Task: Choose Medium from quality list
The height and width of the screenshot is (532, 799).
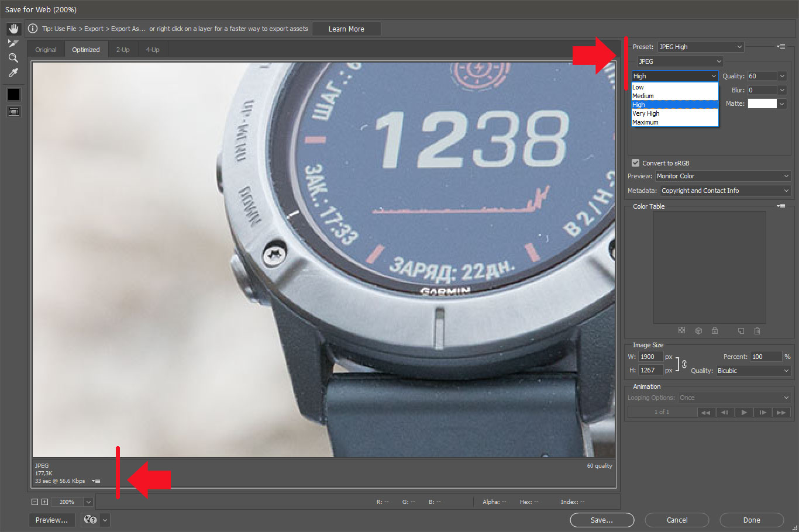Action: [x=674, y=96]
